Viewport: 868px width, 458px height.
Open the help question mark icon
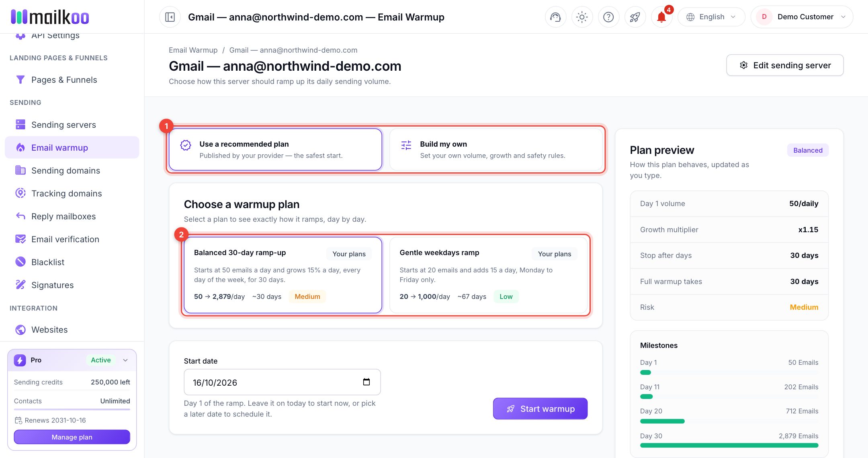click(608, 17)
